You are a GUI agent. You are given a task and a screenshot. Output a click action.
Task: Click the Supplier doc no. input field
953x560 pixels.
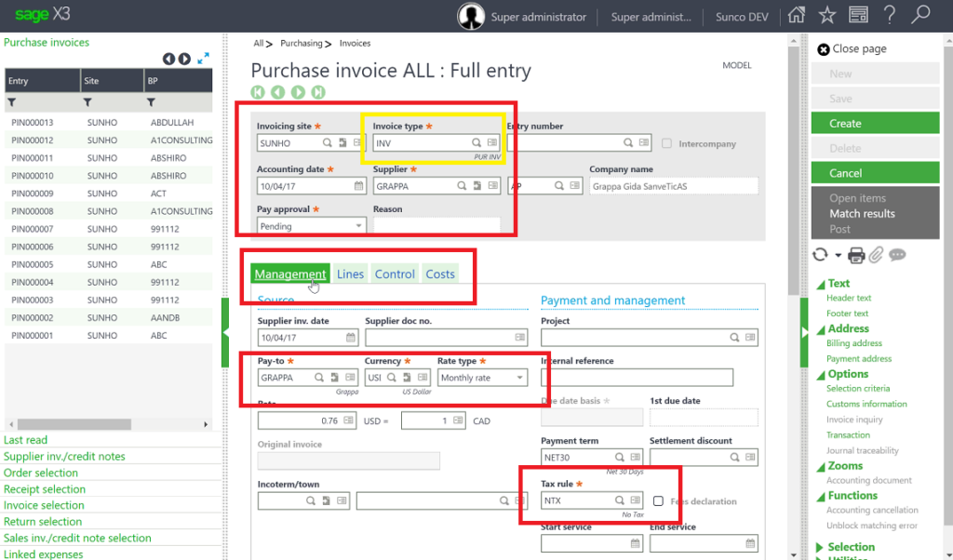[446, 337]
